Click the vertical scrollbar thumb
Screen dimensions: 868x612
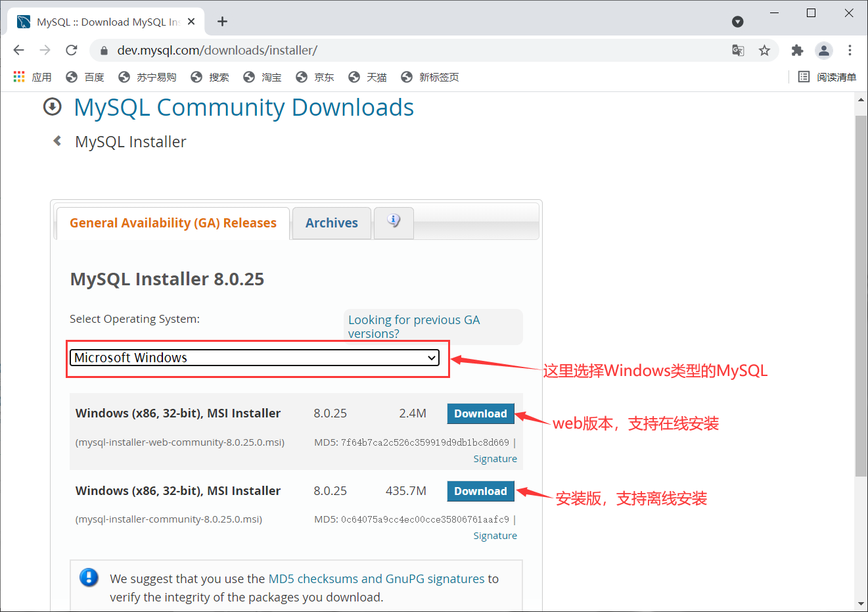point(861,296)
